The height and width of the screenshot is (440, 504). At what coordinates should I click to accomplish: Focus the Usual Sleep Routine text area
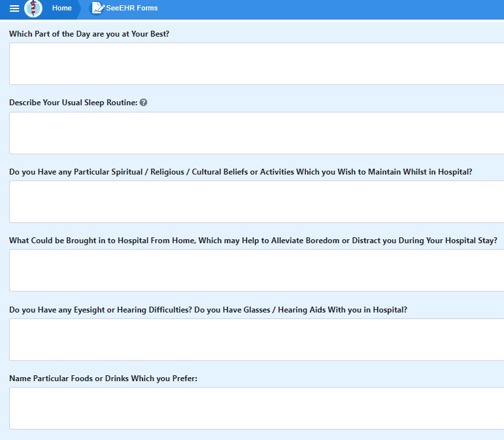[x=256, y=133]
